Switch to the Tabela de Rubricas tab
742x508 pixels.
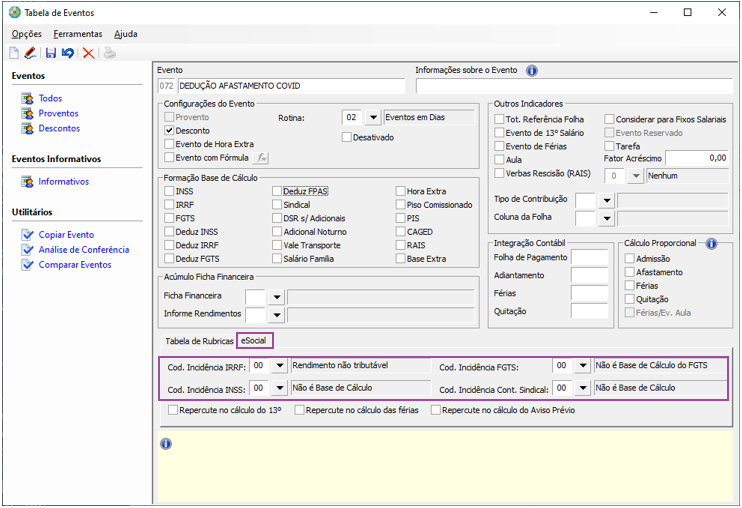[199, 341]
